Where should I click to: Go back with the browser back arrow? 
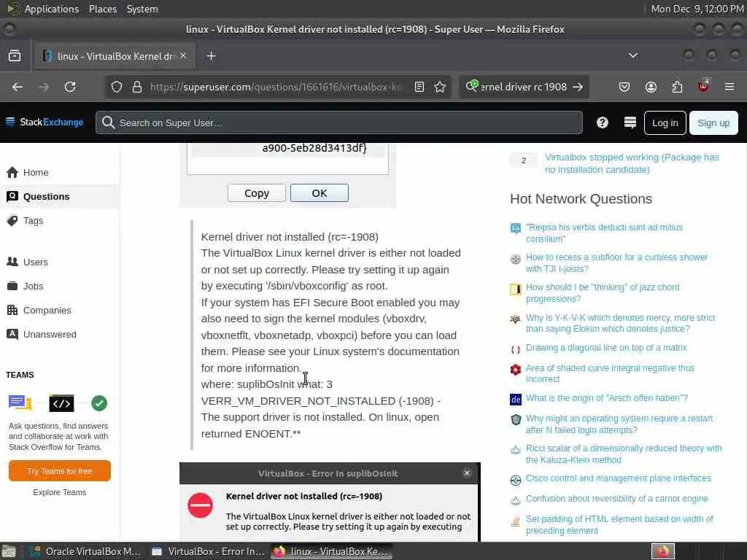point(18,87)
